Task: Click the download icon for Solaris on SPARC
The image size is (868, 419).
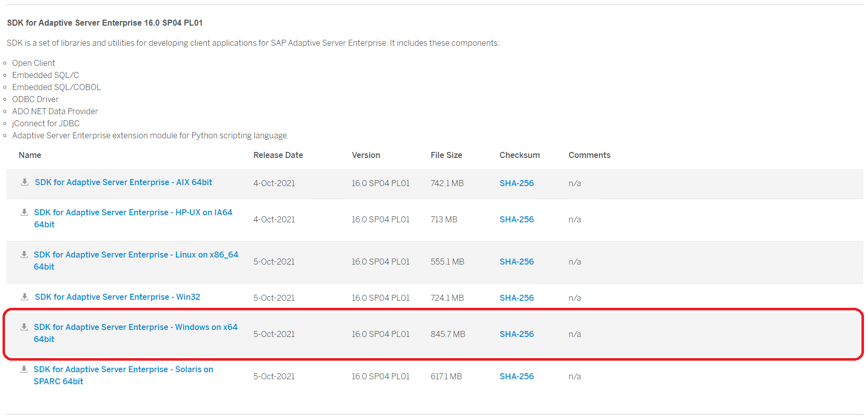Action: coord(24,369)
